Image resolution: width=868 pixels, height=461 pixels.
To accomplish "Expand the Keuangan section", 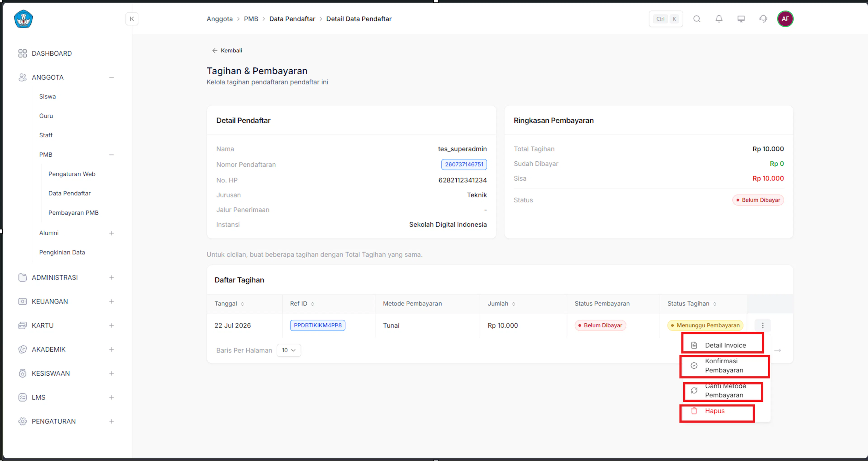I will coord(111,301).
